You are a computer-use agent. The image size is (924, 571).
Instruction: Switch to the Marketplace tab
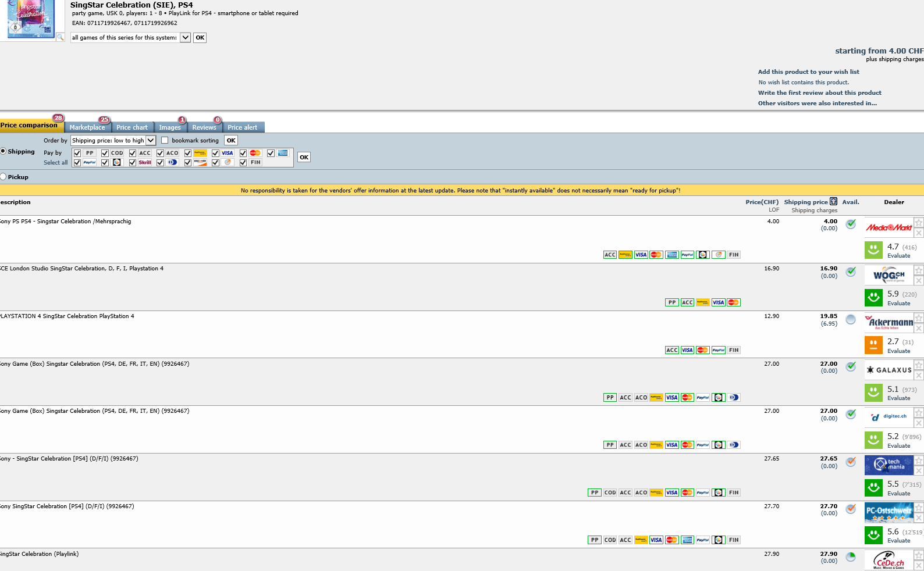(x=87, y=127)
